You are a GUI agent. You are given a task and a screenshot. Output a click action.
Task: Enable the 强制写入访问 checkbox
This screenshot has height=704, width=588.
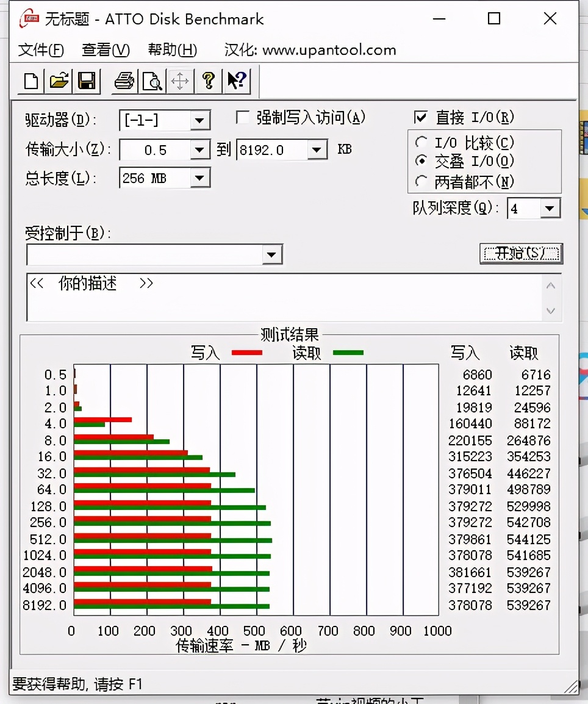pyautogui.click(x=243, y=118)
